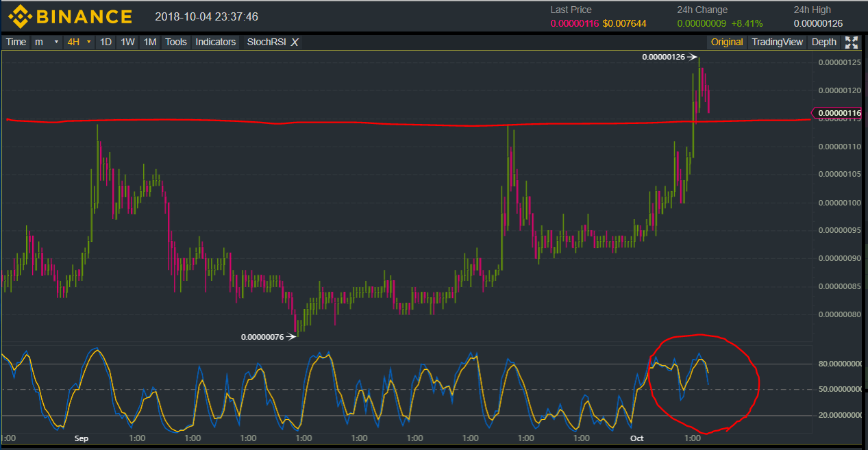Click the Oct label on time axis
868x450 pixels.
[636, 438]
